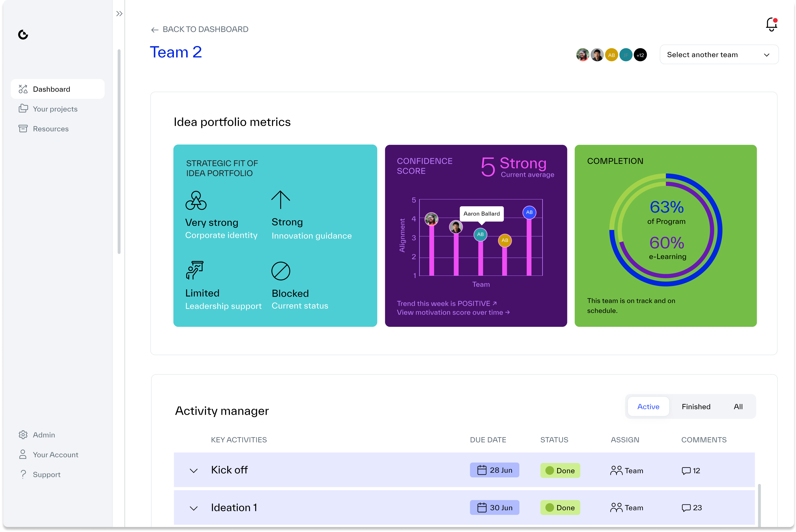Click the company logo at top left
The height and width of the screenshot is (532, 796).
click(23, 35)
